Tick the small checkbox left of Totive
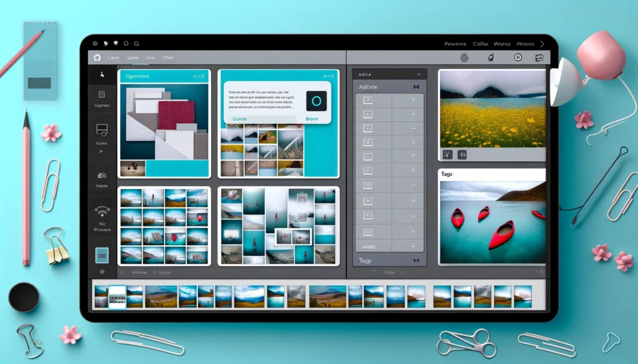638x364 pixels. pyautogui.click(x=374, y=273)
